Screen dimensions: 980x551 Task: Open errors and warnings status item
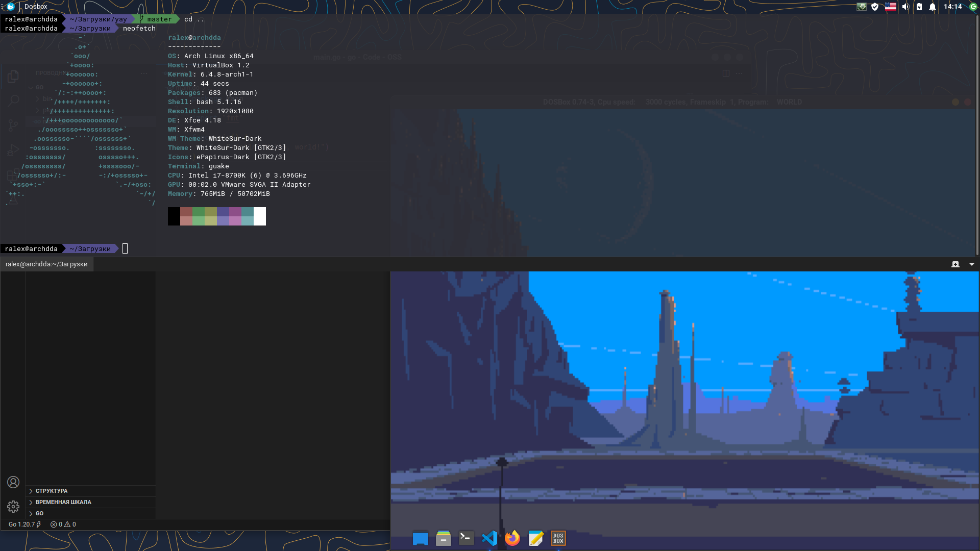pyautogui.click(x=63, y=524)
